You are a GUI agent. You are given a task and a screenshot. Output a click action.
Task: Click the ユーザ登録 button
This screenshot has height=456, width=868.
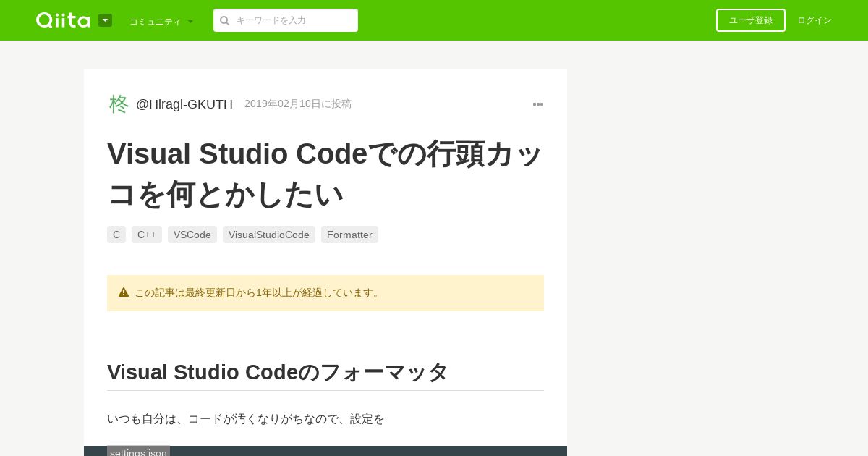click(751, 20)
